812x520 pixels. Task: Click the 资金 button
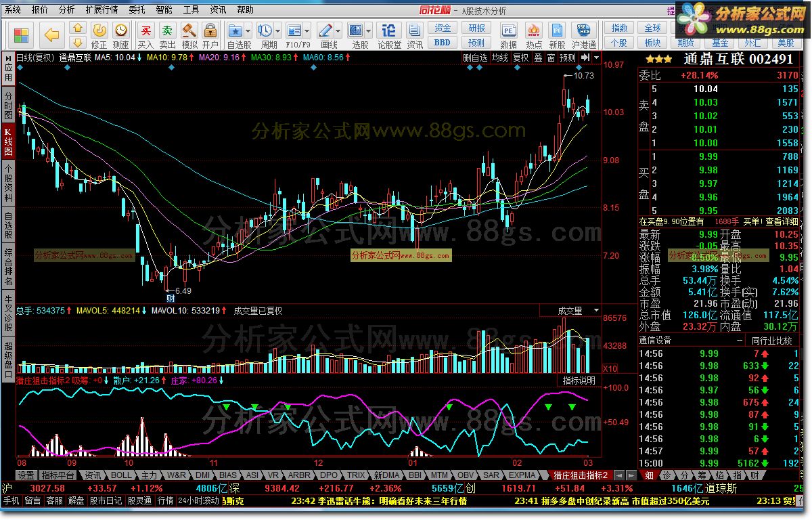coord(443,28)
